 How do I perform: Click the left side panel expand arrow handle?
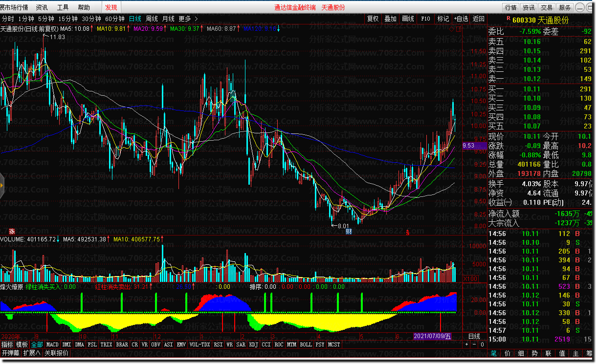click(2, 186)
